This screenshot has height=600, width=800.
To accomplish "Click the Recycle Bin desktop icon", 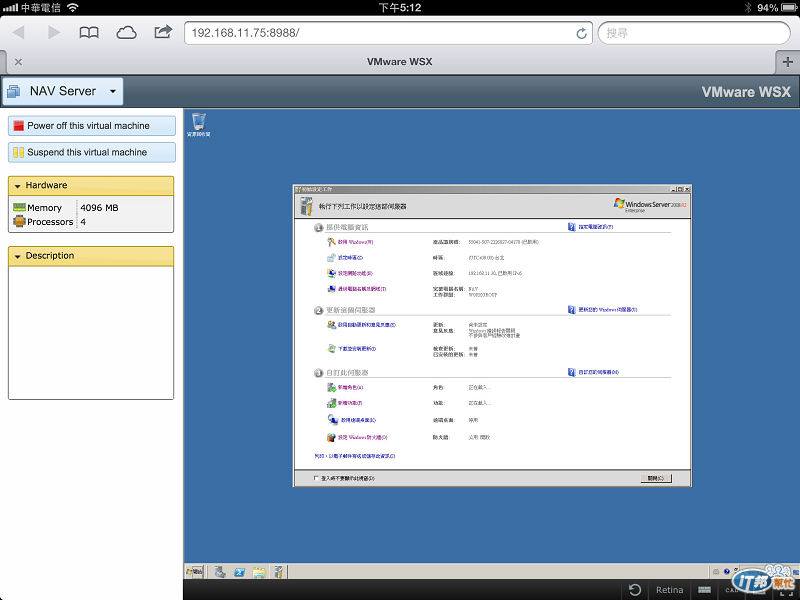I will point(198,124).
